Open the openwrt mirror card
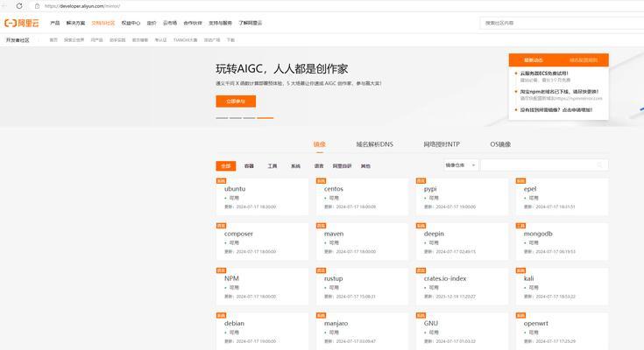The width and height of the screenshot is (644, 350). [562, 331]
